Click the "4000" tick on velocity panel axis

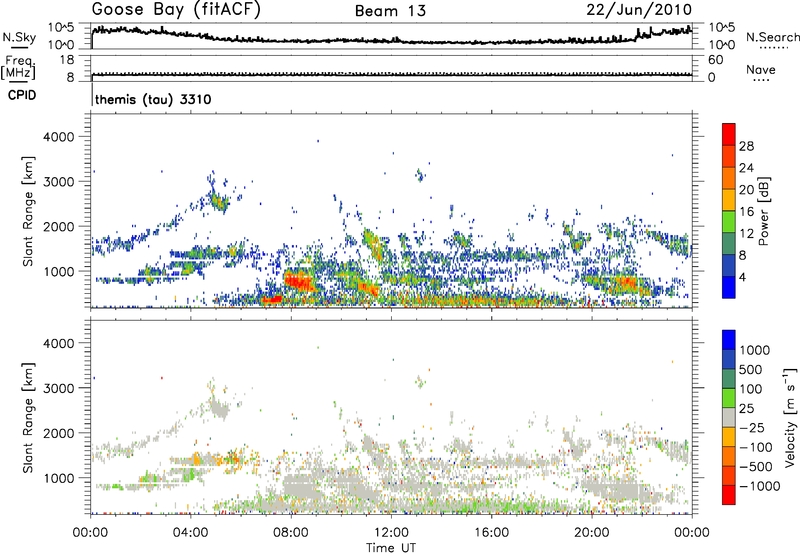point(58,343)
